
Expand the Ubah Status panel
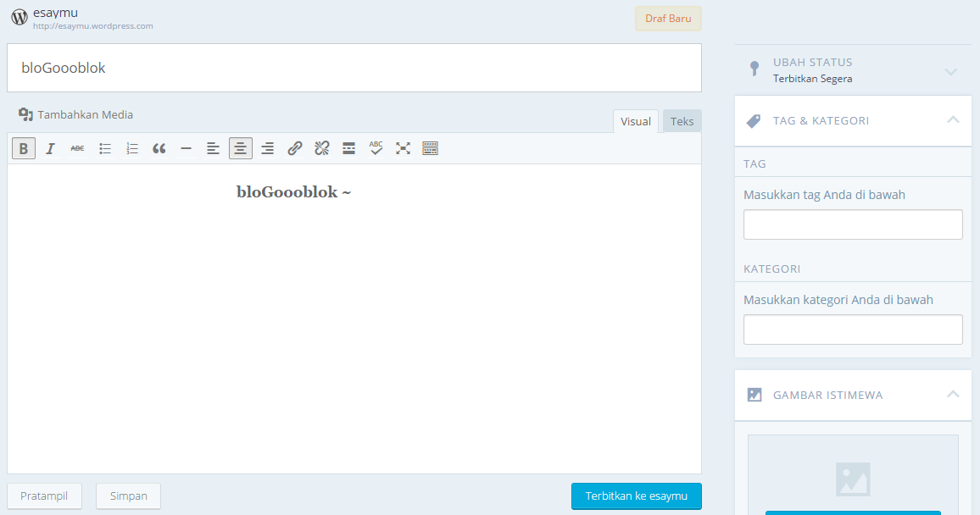[x=950, y=72]
